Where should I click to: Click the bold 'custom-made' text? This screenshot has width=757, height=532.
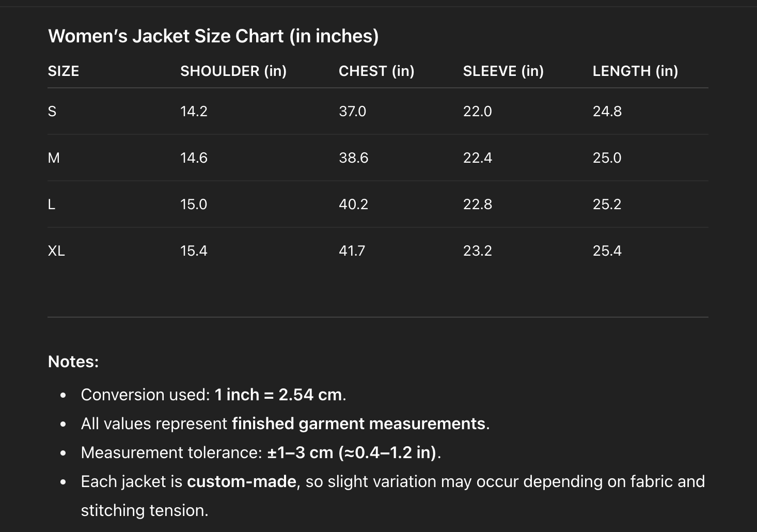[241, 482]
